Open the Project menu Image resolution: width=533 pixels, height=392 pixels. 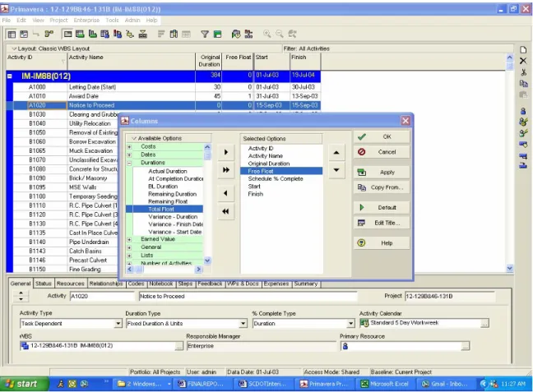click(x=58, y=21)
